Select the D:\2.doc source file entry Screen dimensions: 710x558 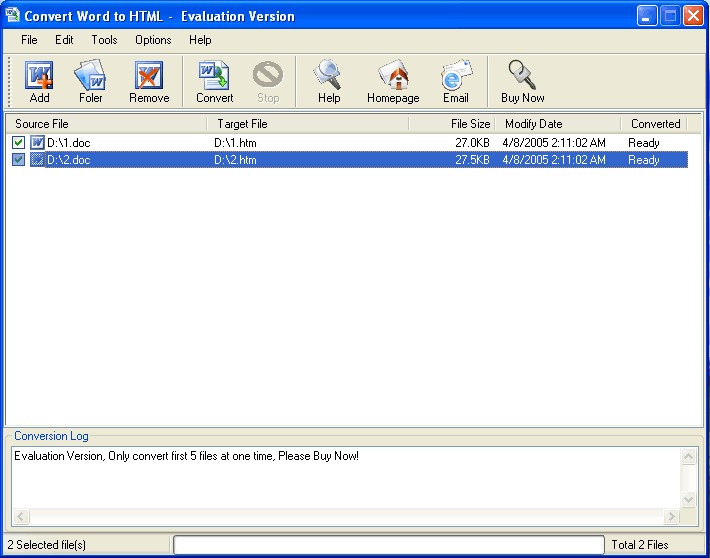[68, 159]
